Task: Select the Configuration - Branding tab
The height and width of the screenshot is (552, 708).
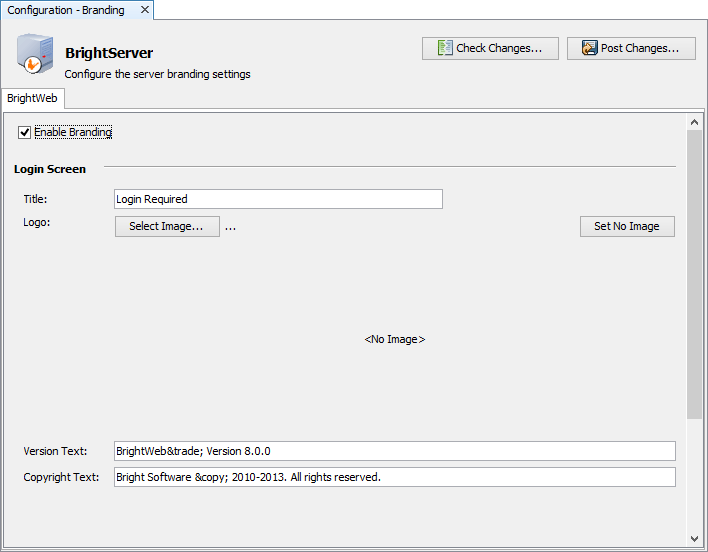Action: (x=66, y=10)
